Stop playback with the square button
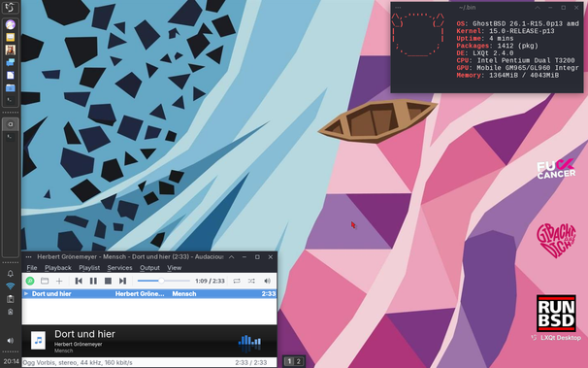The image size is (588, 368). pos(108,281)
